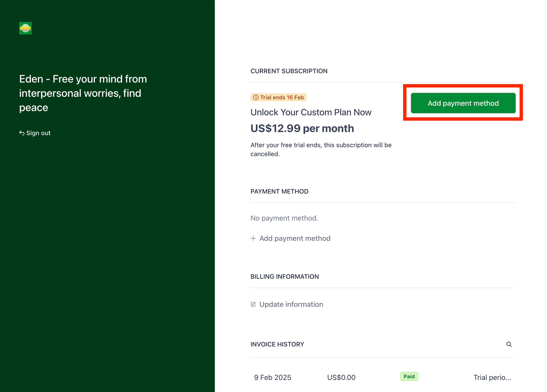Open the 9 Feb 2025 invoice row
Screen dimensions: 547x392
[272, 377]
